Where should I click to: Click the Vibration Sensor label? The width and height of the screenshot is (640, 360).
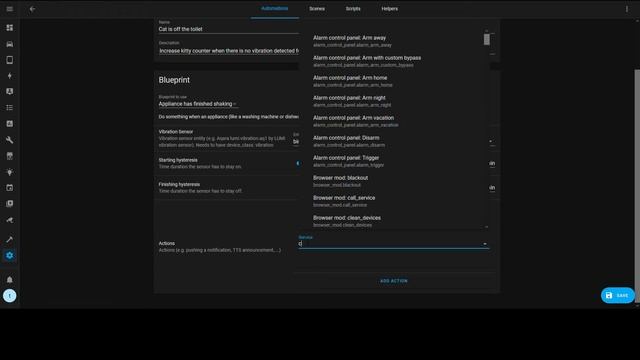coord(176,131)
